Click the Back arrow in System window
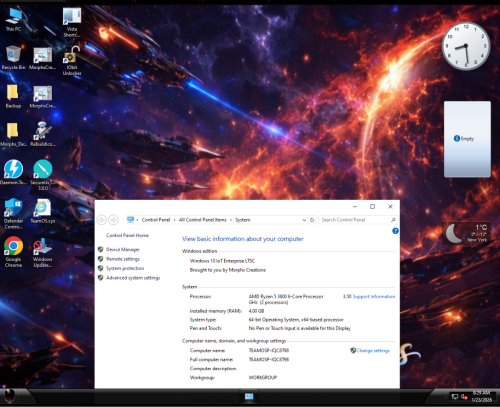The height and width of the screenshot is (407, 500). tap(102, 220)
